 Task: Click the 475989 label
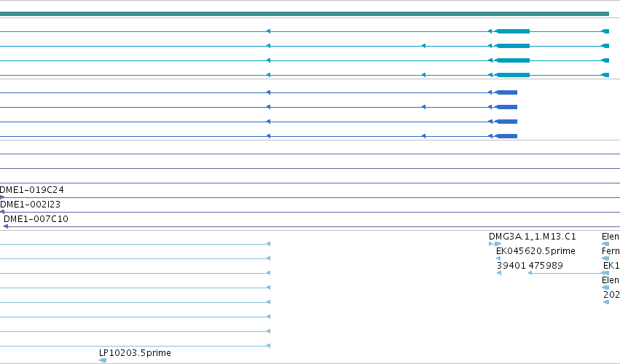pos(546,266)
